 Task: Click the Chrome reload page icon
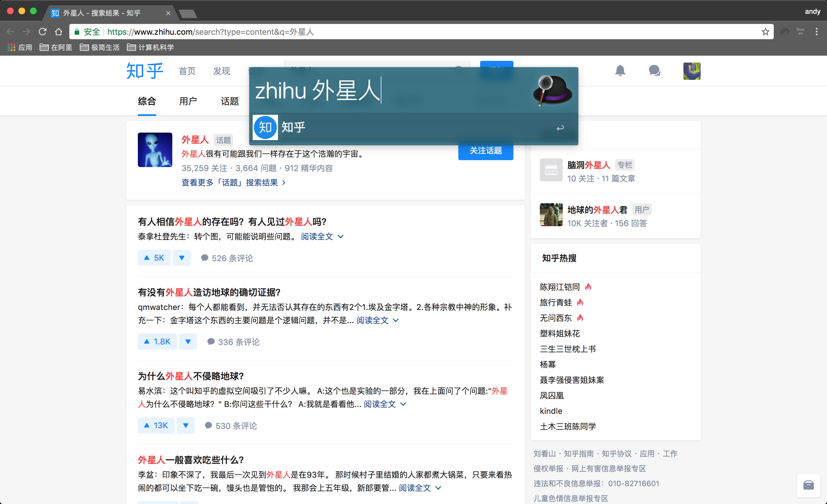pos(42,32)
